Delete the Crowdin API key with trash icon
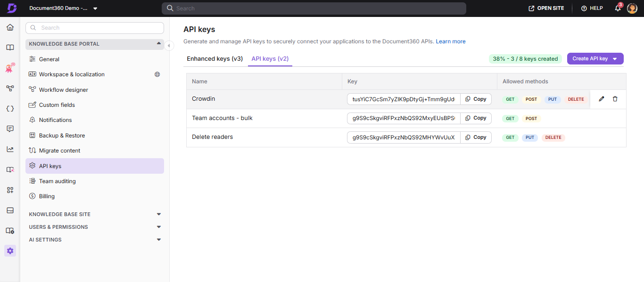This screenshot has height=282, width=644. [615, 99]
